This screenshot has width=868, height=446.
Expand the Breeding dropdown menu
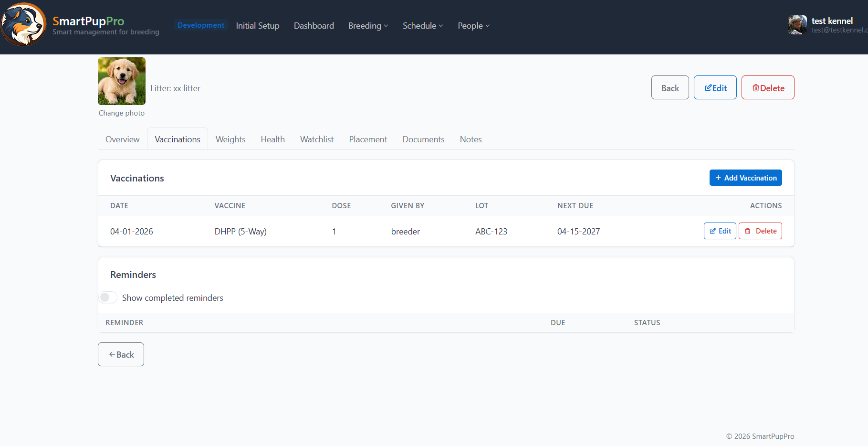tap(368, 26)
